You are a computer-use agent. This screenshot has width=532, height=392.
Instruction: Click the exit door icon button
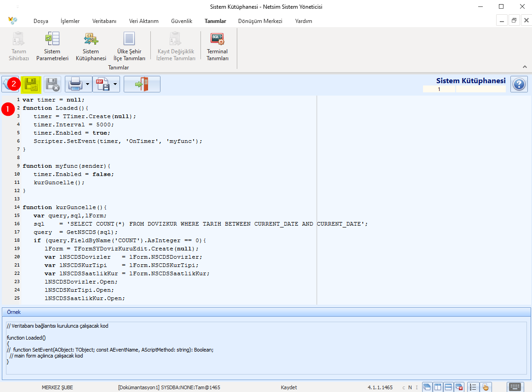click(142, 84)
